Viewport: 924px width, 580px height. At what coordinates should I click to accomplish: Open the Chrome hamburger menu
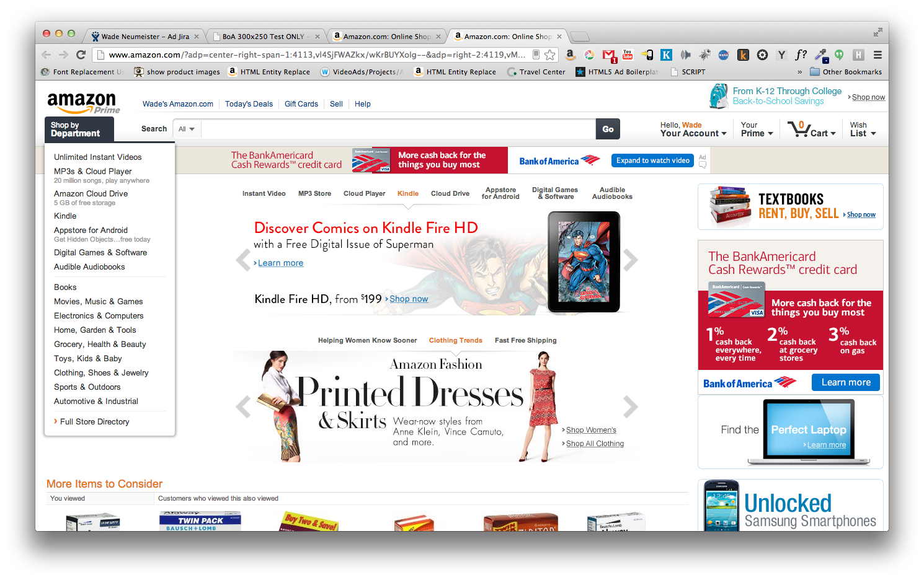pyautogui.click(x=878, y=55)
